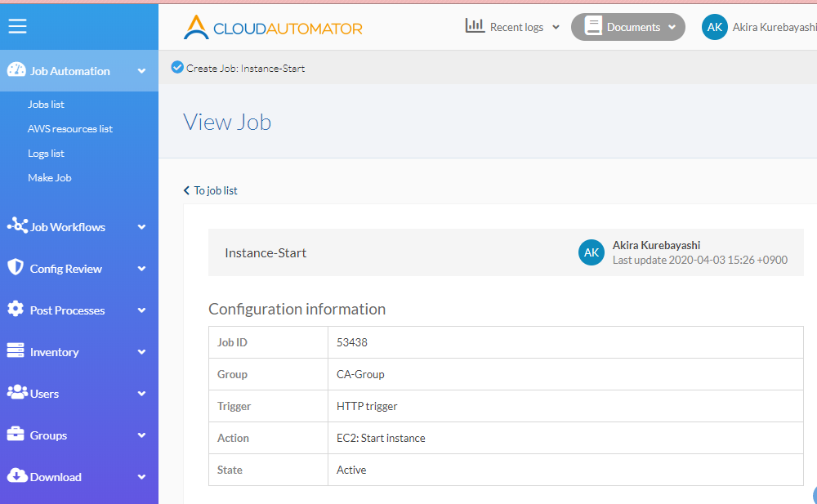Click Create Job: Instance-Start notification text
The width and height of the screenshot is (817, 504).
[245, 69]
